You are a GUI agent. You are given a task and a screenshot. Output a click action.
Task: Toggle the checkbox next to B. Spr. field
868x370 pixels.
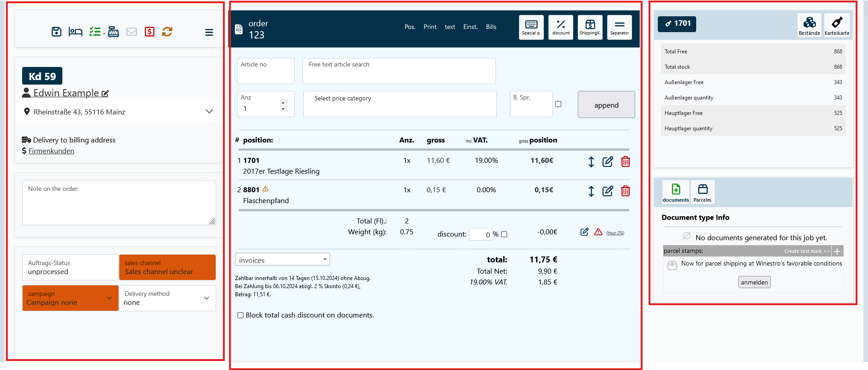point(558,104)
